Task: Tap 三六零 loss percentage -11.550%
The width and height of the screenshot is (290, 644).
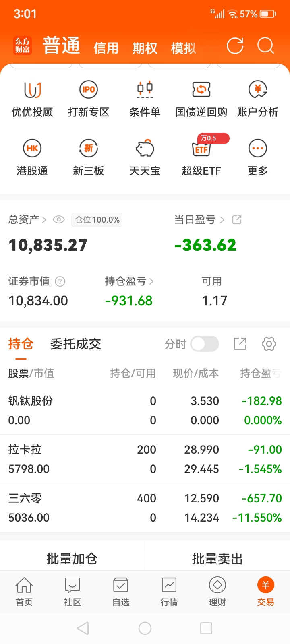Action: click(x=257, y=518)
